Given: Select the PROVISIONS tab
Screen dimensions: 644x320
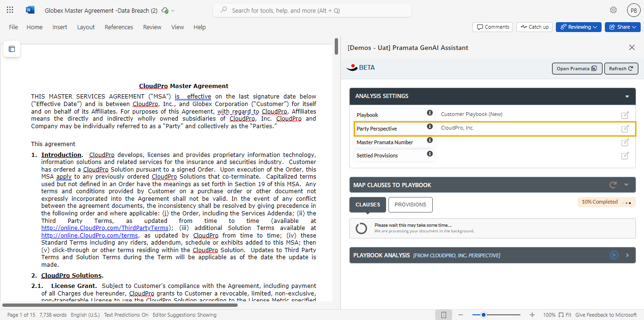Looking at the screenshot, I should 410,205.
